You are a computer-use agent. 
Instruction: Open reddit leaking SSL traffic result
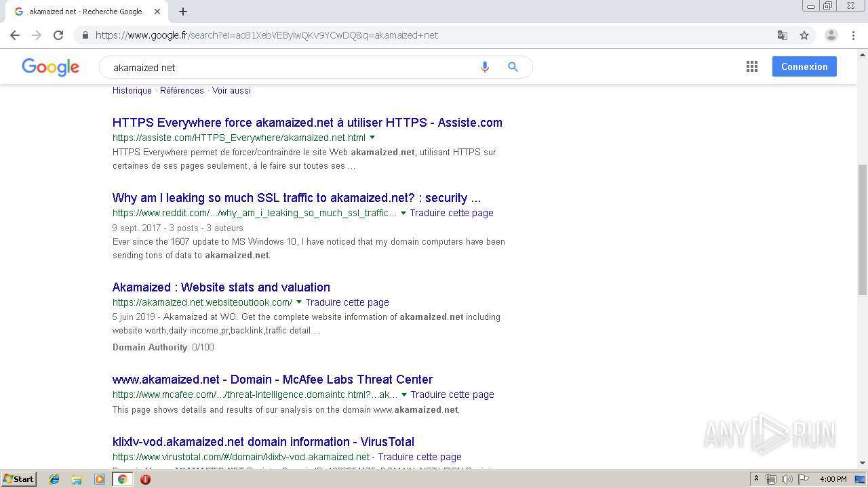click(296, 198)
